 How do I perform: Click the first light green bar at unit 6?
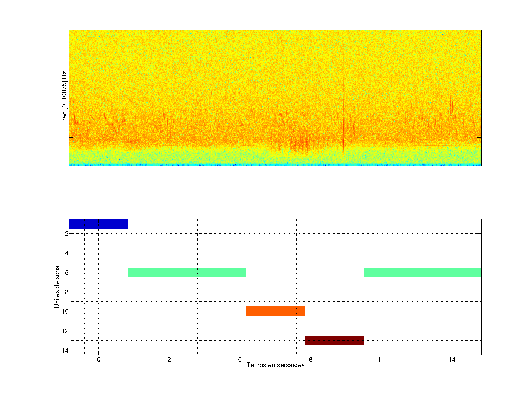tap(187, 272)
